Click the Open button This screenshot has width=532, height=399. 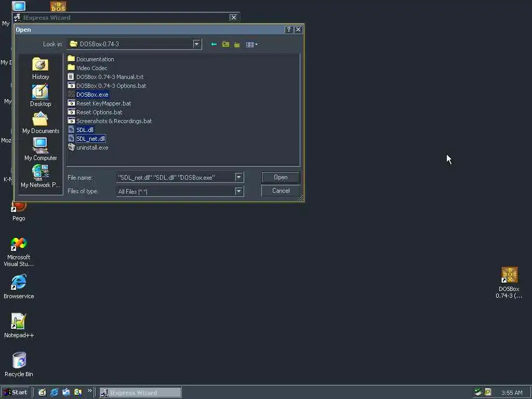[x=281, y=177]
